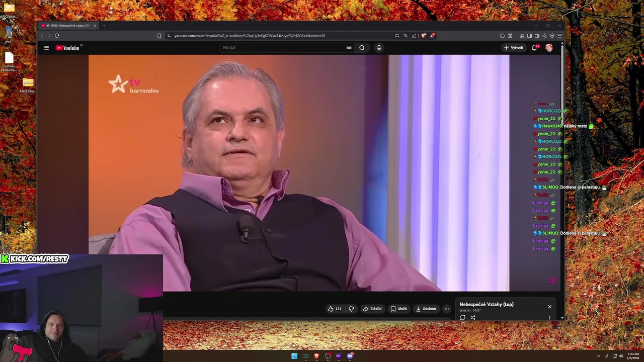This screenshot has width=644, height=362.
Task: Open the Nebezpečné Vzťahy (top) playlist title
Action: tap(487, 304)
